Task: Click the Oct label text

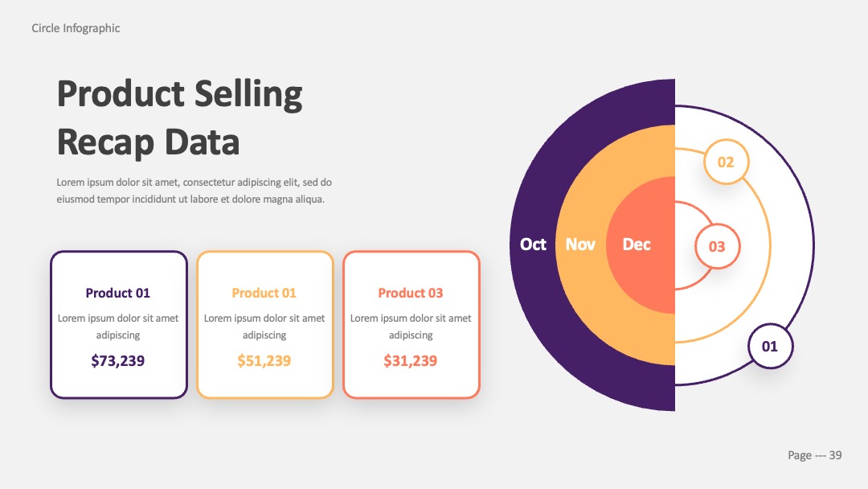Action: point(533,244)
